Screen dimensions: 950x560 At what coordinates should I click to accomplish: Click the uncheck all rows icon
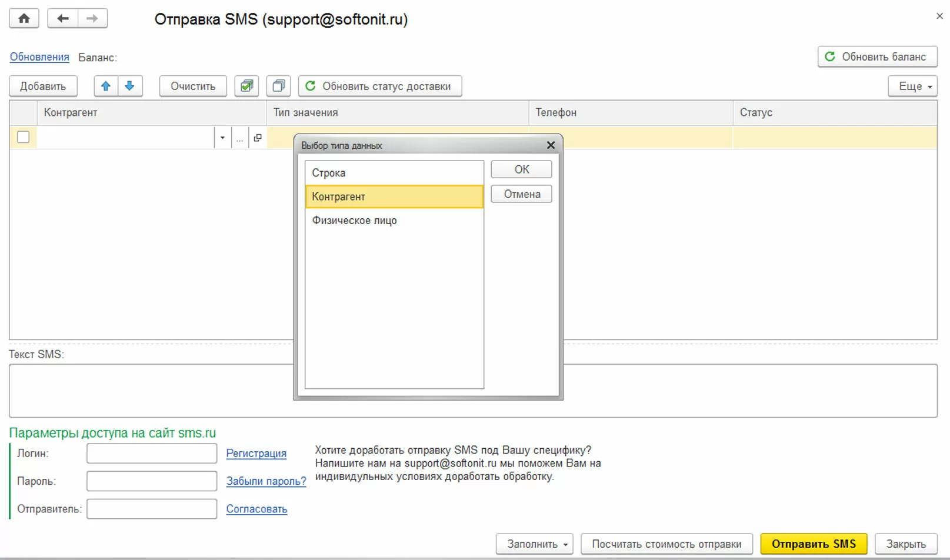point(279,86)
